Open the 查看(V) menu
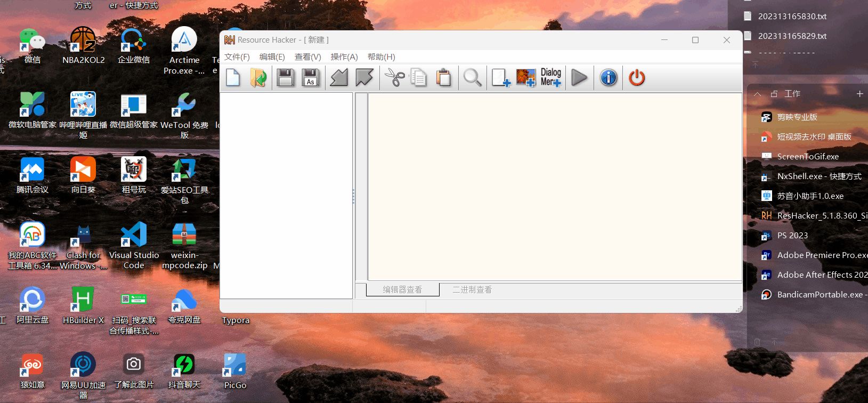 (308, 57)
